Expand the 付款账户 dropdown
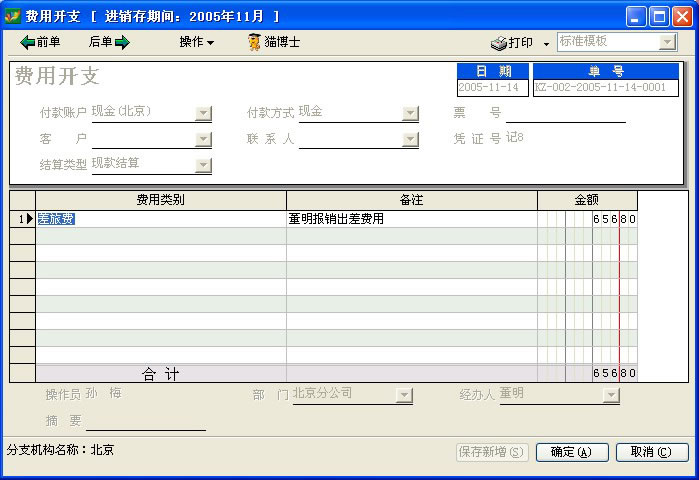Screen dimensions: 699x480 pos(203,113)
